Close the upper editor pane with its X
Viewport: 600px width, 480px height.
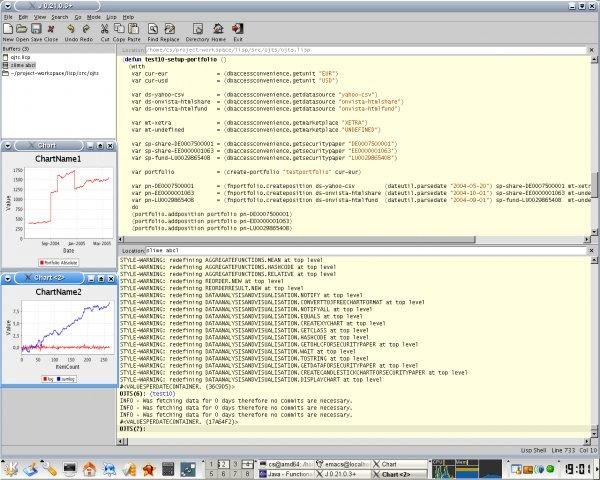click(x=591, y=50)
